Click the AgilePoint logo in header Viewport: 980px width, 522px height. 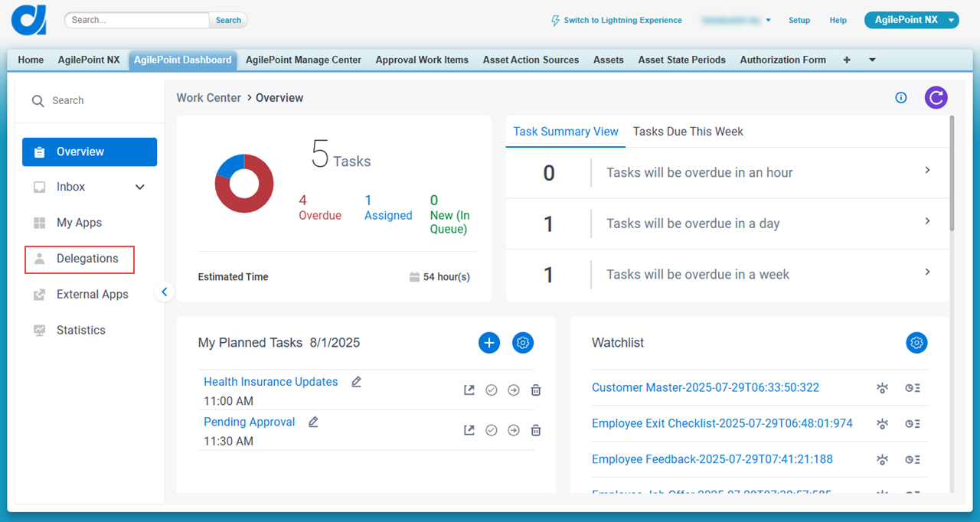29,20
